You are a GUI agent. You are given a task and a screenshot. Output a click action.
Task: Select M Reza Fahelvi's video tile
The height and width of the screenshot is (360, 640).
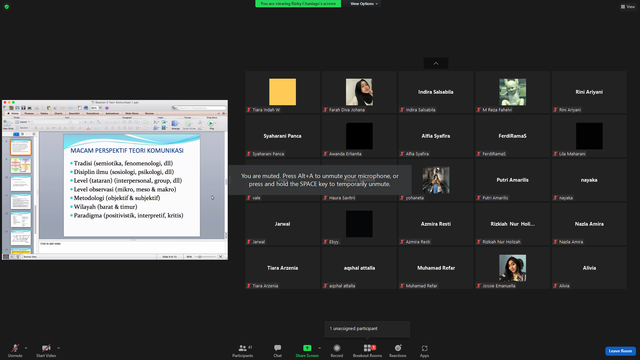[x=512, y=92]
